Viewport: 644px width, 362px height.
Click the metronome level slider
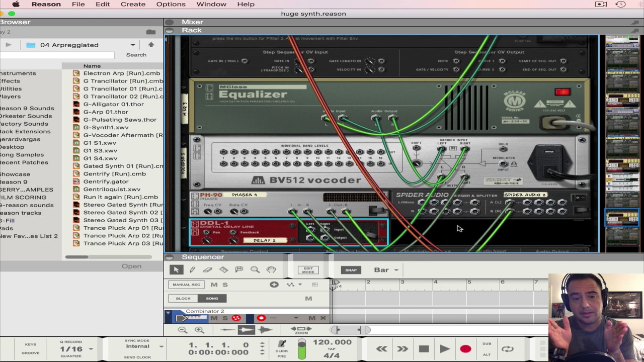[x=302, y=349]
